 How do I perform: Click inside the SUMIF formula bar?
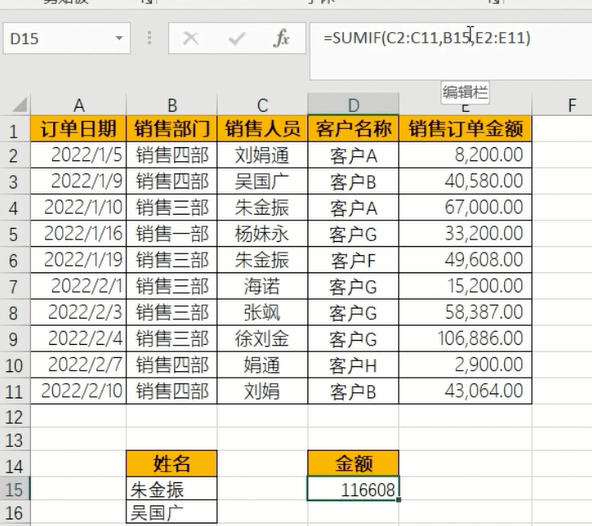click(x=451, y=51)
